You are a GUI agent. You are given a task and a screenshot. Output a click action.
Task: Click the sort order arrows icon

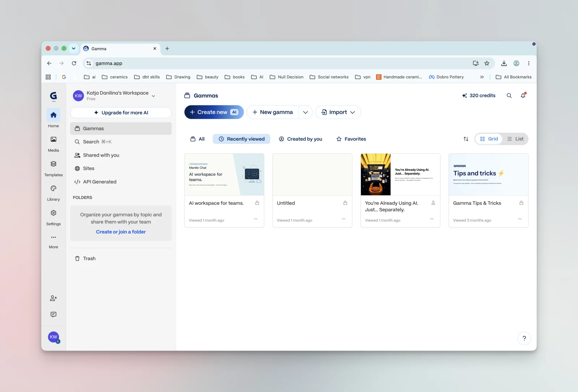pyautogui.click(x=466, y=139)
